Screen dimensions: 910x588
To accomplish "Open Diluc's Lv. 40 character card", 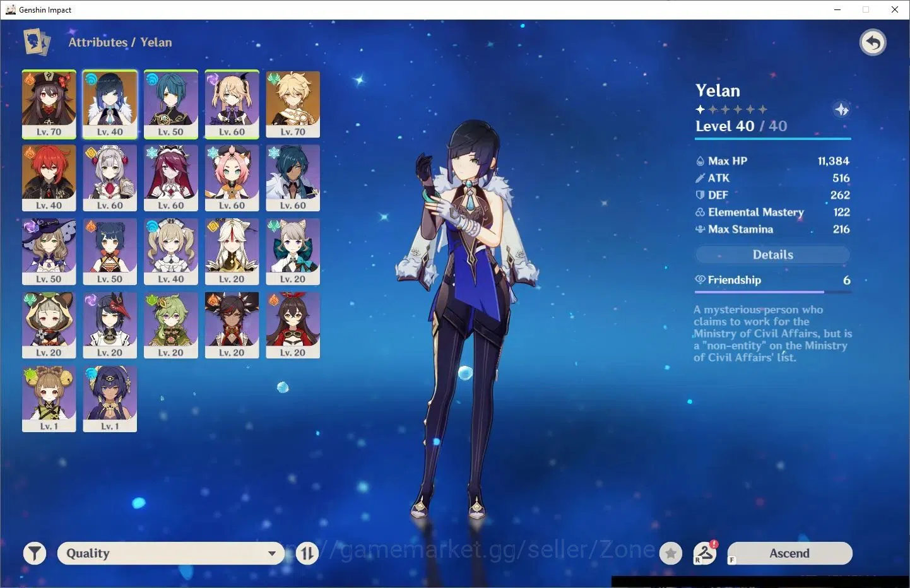I will coord(49,178).
